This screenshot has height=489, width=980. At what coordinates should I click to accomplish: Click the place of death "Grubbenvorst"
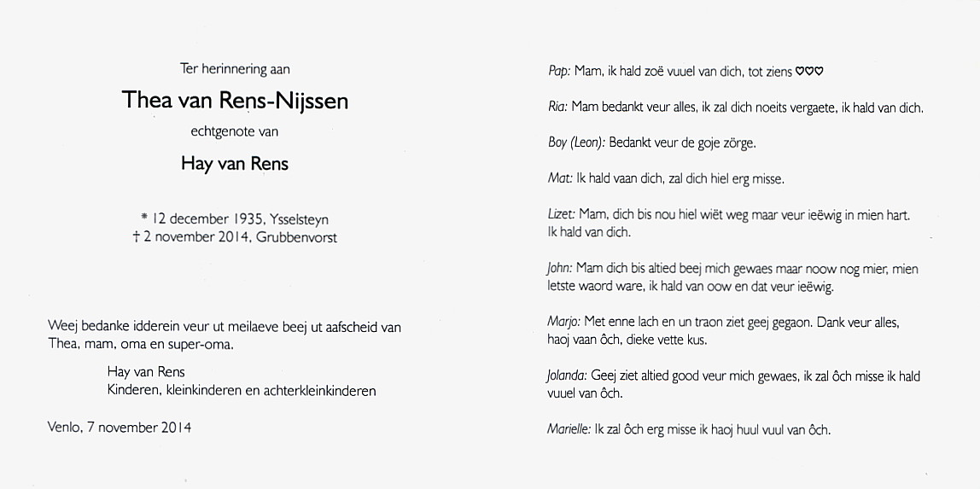pos(297,238)
